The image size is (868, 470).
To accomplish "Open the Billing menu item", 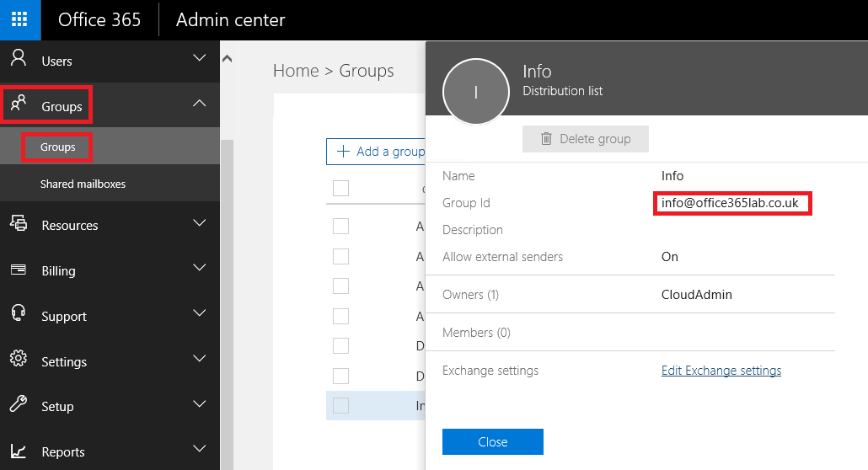I will (110, 270).
